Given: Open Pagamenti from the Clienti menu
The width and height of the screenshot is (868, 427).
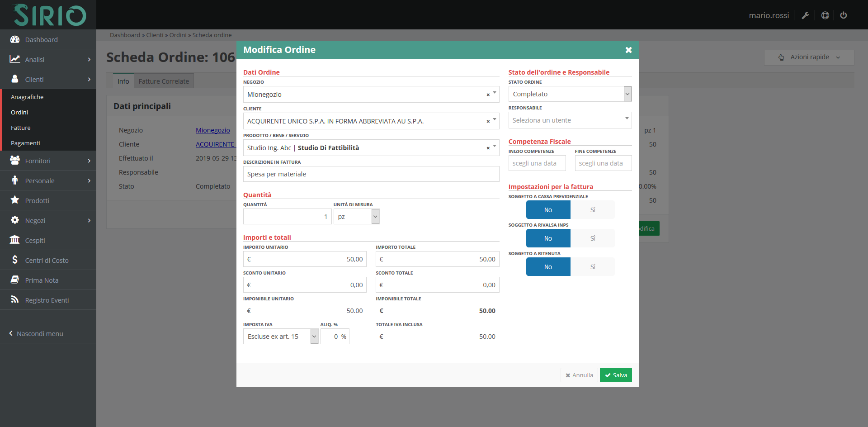Looking at the screenshot, I should [26, 143].
